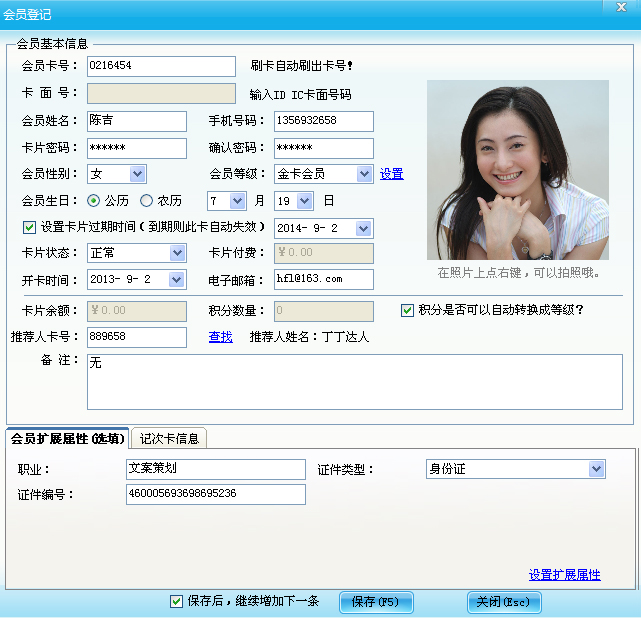Open the 设置扩展属性 link
This screenshot has height=618, width=641.
coord(564,575)
